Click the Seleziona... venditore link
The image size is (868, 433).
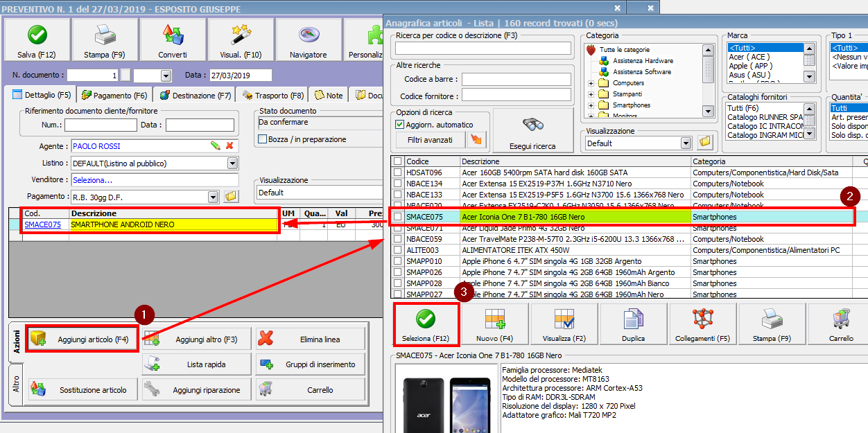(93, 180)
